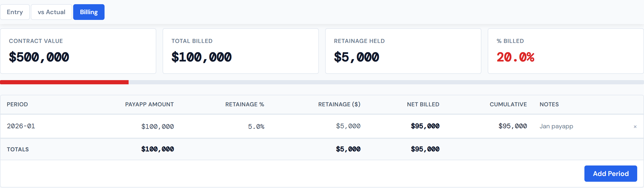Click the CUMULATIVE column header
The image size is (644, 188).
point(508,104)
